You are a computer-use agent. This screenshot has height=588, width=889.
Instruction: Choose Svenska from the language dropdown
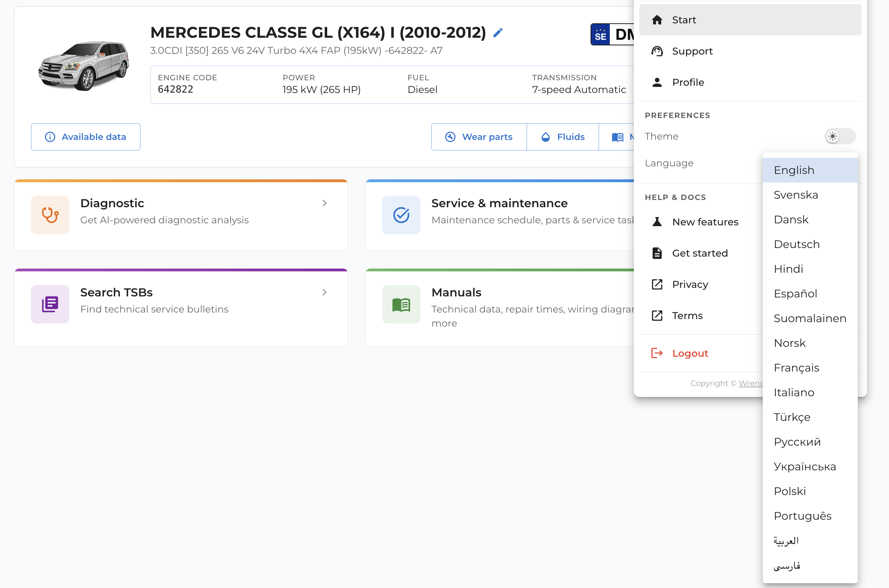point(810,195)
